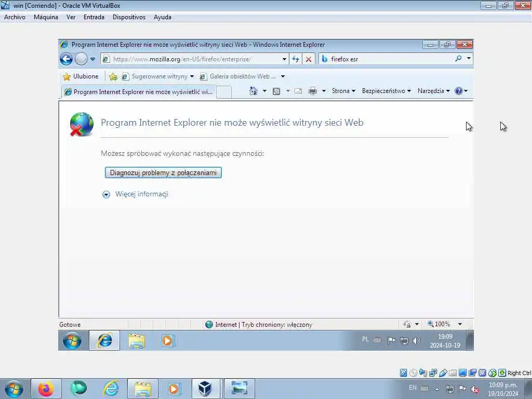This screenshot has height=399, width=532.
Task: Open Ayuda menu in VirtualBox
Action: click(163, 17)
